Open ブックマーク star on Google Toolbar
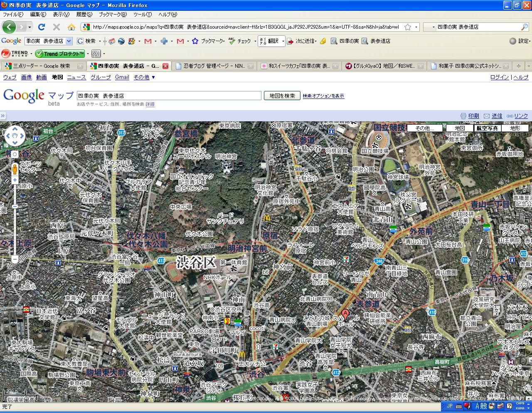 (209, 41)
